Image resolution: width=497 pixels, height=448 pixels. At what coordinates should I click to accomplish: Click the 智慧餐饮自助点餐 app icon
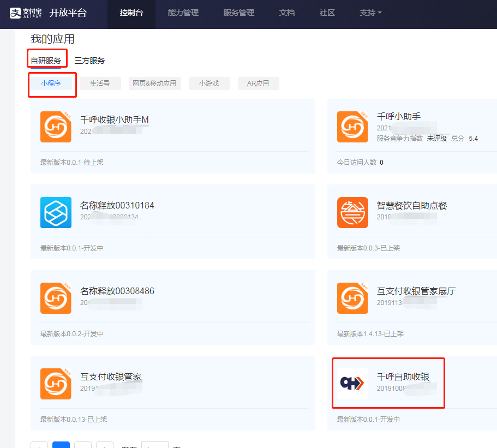(352, 212)
